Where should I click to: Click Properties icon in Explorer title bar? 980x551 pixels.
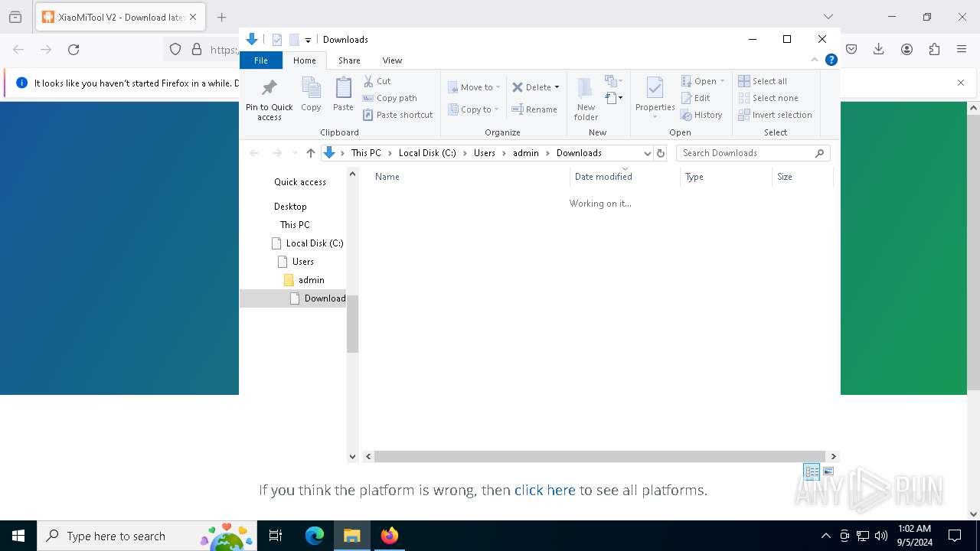(x=277, y=40)
